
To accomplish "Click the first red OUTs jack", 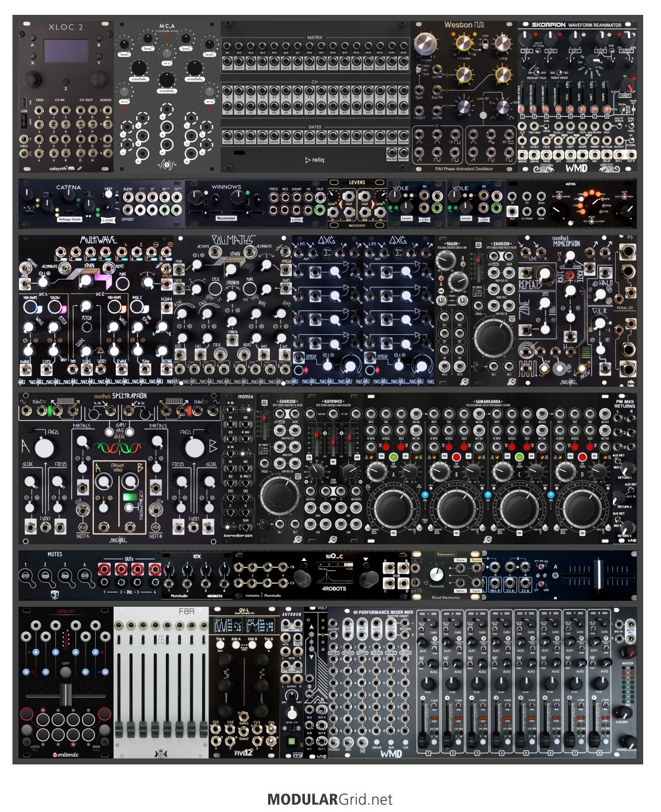I will tap(106, 569).
